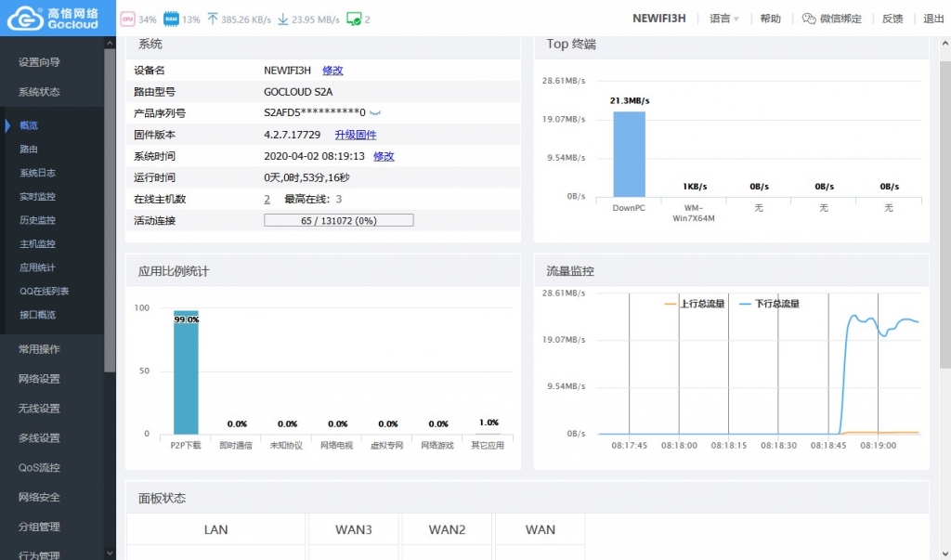
Task: Expand 网络设置 in the sidebar
Action: point(39,379)
